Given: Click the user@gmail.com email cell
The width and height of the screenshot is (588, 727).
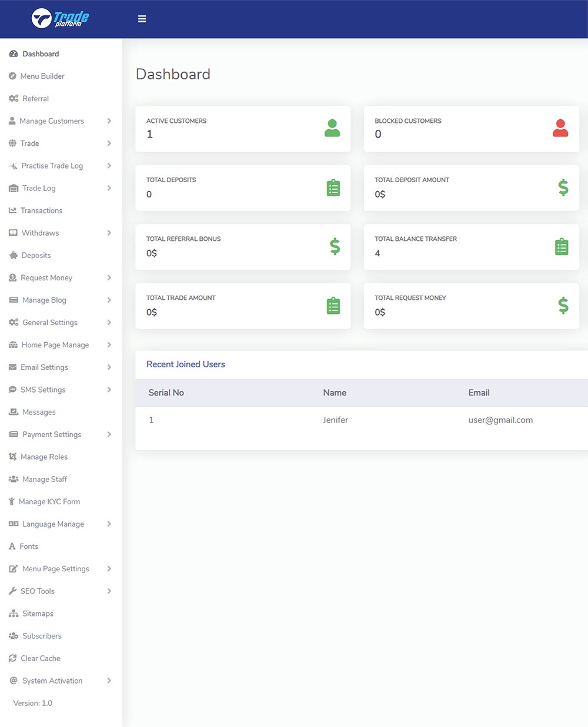Looking at the screenshot, I should [500, 420].
